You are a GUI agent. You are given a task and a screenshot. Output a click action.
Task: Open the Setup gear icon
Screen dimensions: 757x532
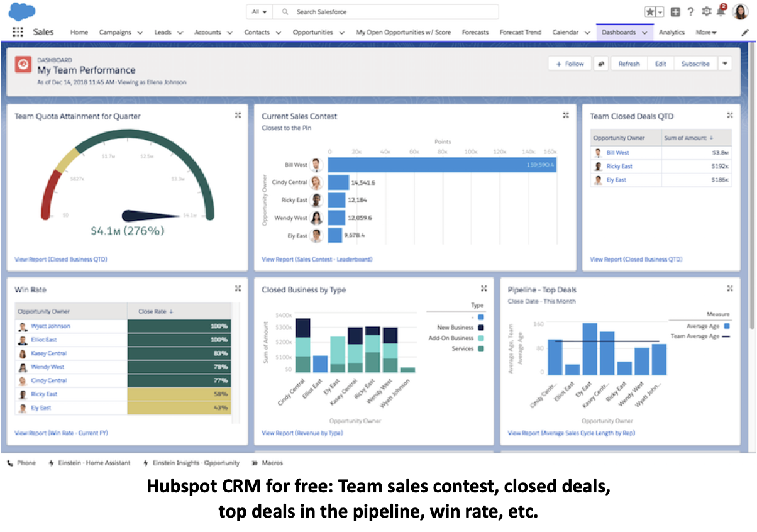(x=706, y=12)
